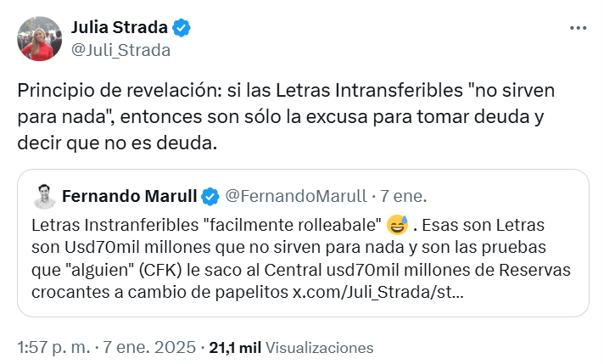Click the Visualizaciones label
Image resolution: width=604 pixels, height=364 pixels.
click(319, 348)
